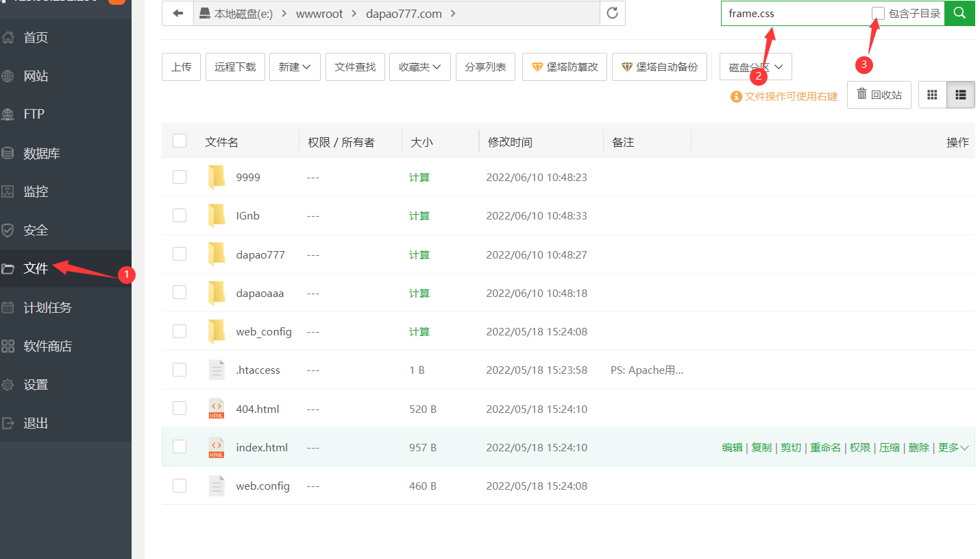
Task: Open 堡塔自动备份 auto backup
Action: (x=659, y=67)
